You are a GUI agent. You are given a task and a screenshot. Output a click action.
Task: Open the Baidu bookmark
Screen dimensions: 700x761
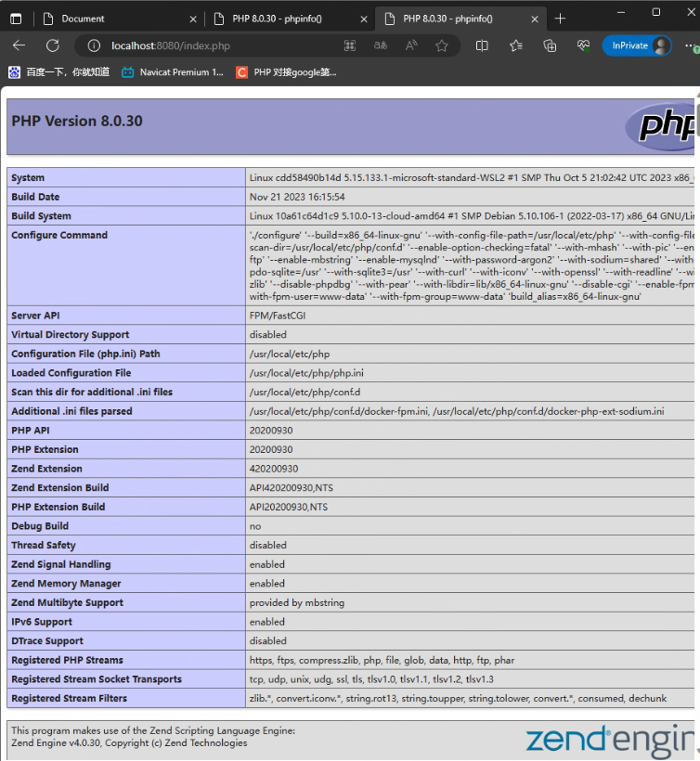tap(59, 72)
